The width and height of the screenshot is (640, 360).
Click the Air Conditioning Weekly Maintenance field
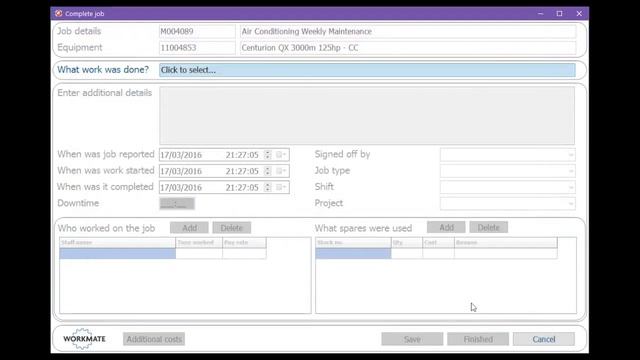[x=408, y=31]
